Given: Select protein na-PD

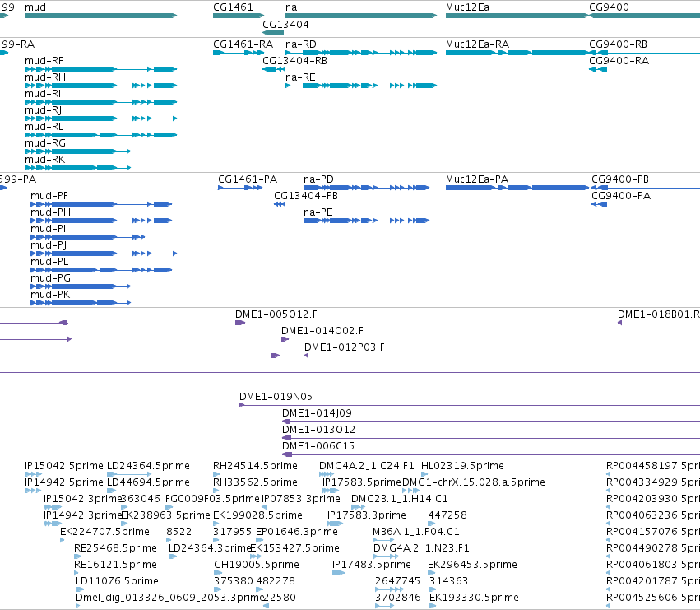Looking at the screenshot, I should (x=367, y=188).
